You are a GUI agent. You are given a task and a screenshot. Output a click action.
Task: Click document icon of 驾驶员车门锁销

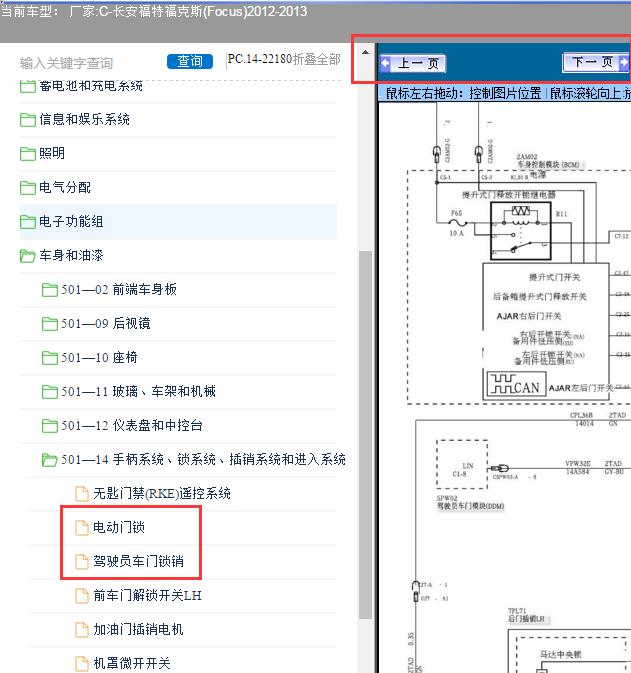coord(82,561)
